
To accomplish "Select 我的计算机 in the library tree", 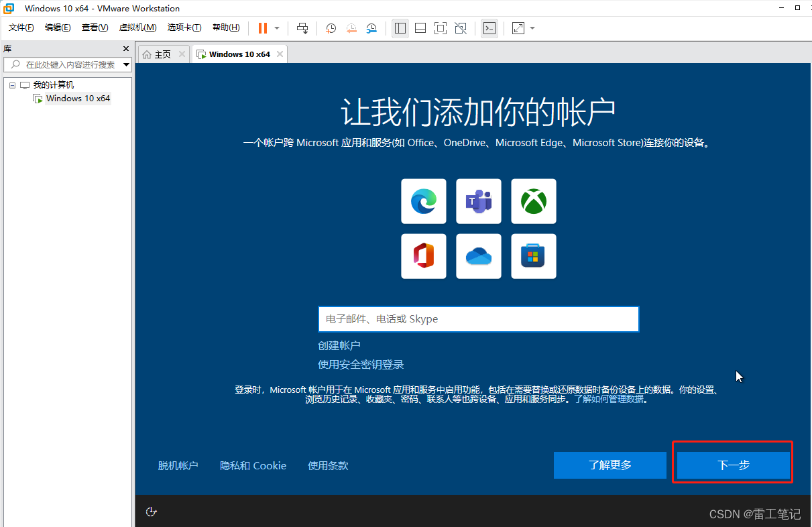I will 54,85.
